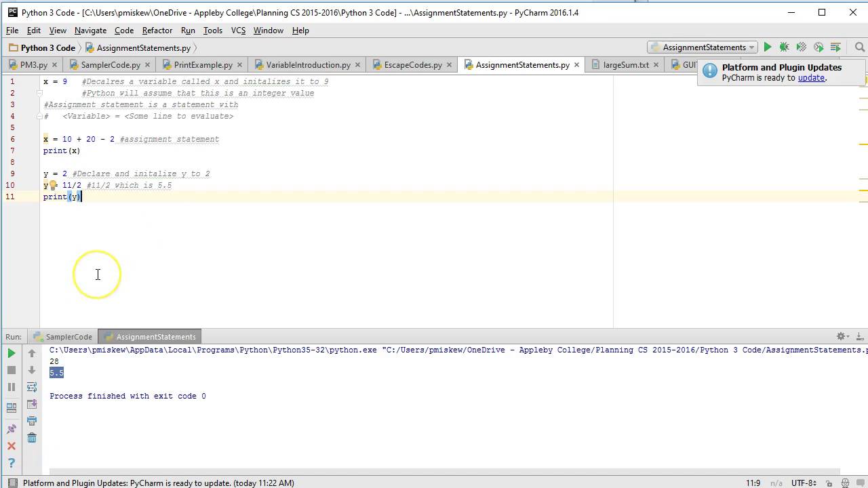This screenshot has width=868, height=488.
Task: Switch to the SamplerCode.py editor tab
Action: (111, 65)
